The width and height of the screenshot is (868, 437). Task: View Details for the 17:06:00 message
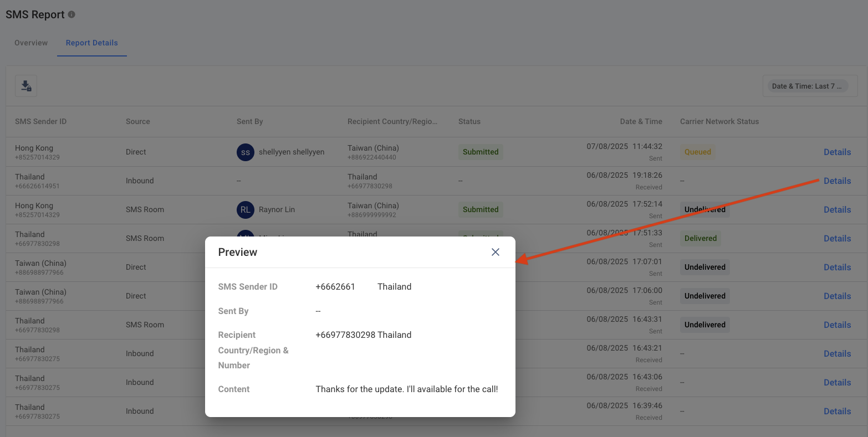(838, 296)
